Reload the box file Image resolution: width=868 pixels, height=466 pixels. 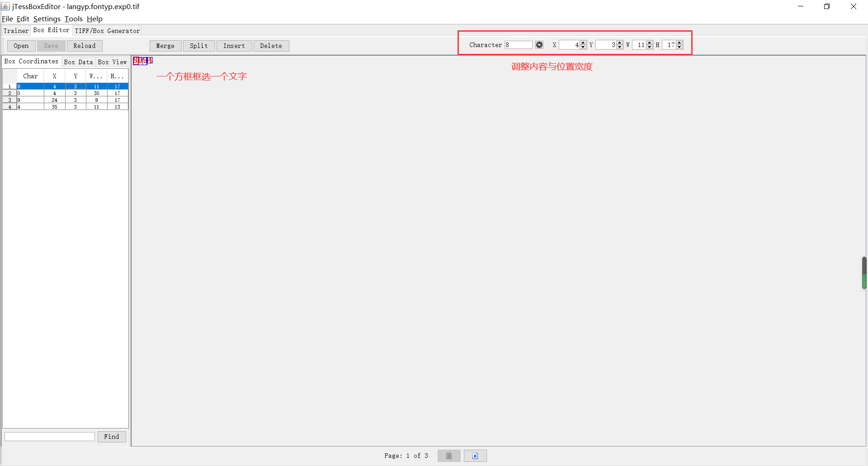coord(85,46)
